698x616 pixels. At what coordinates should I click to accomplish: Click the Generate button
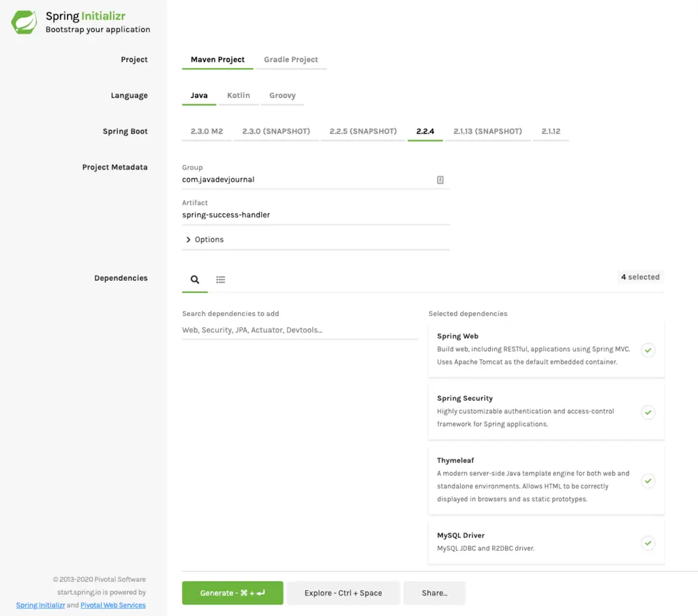[232, 593]
